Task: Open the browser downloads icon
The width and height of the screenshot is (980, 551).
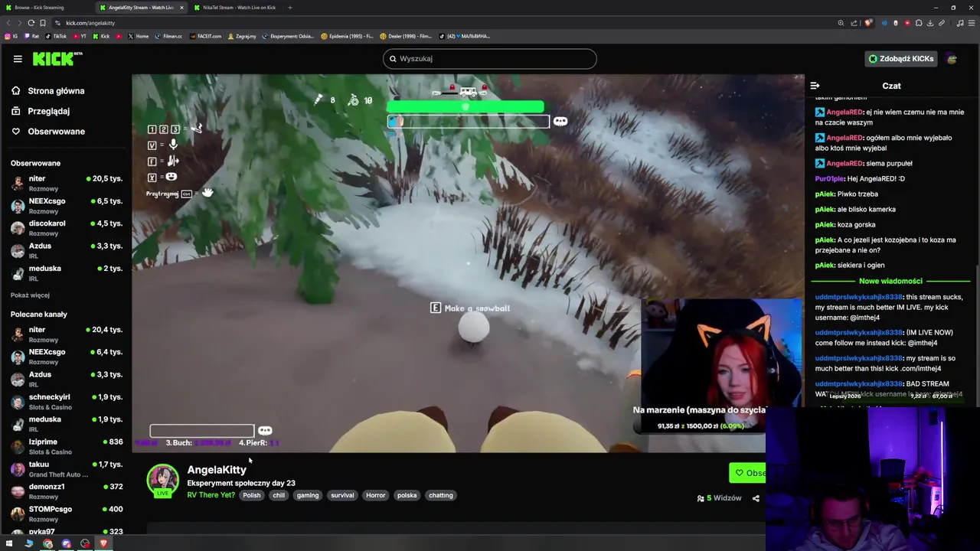Action: coord(930,23)
